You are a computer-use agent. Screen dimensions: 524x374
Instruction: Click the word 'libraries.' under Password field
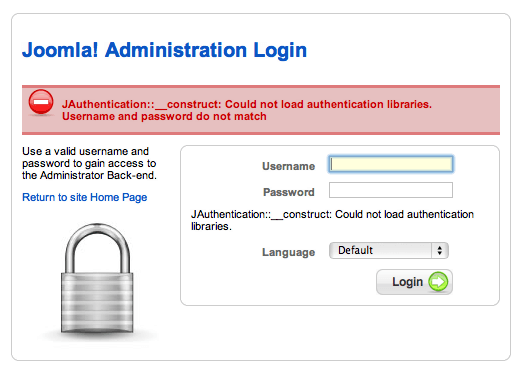211,226
